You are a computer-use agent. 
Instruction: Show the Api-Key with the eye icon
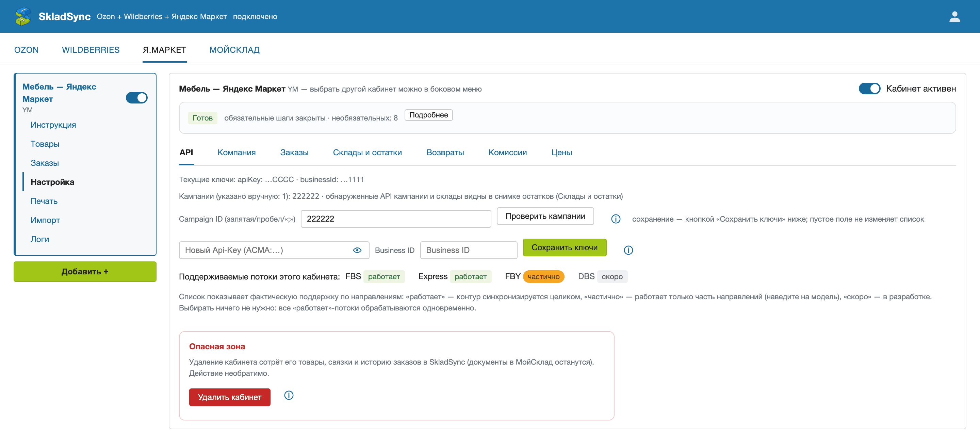pyautogui.click(x=357, y=250)
